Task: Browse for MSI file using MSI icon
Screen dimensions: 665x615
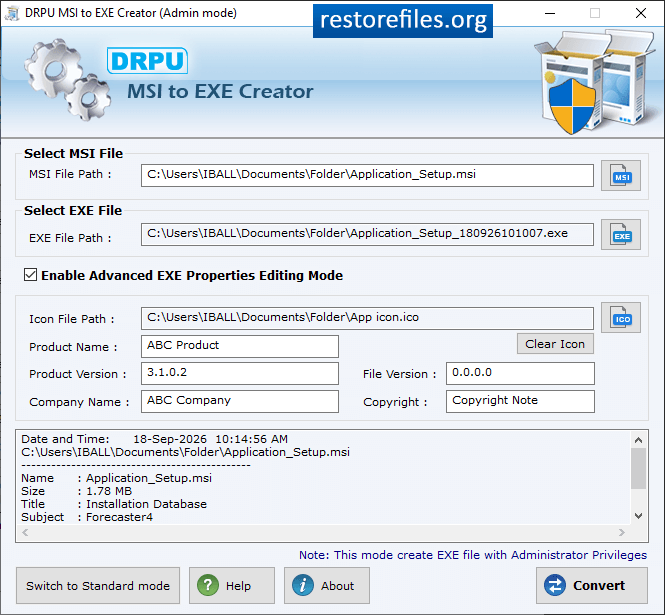Action: (x=620, y=176)
